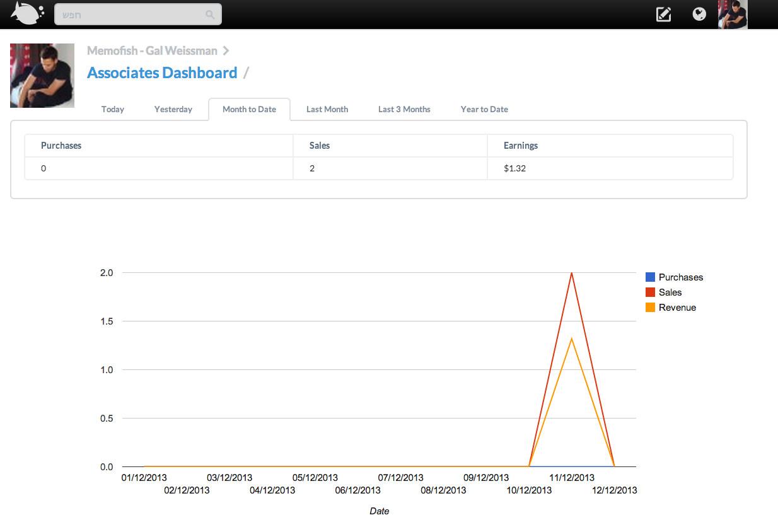Viewport: 778px width, 532px height.
Task: Click the magnifying glass search icon
Action: click(x=210, y=14)
